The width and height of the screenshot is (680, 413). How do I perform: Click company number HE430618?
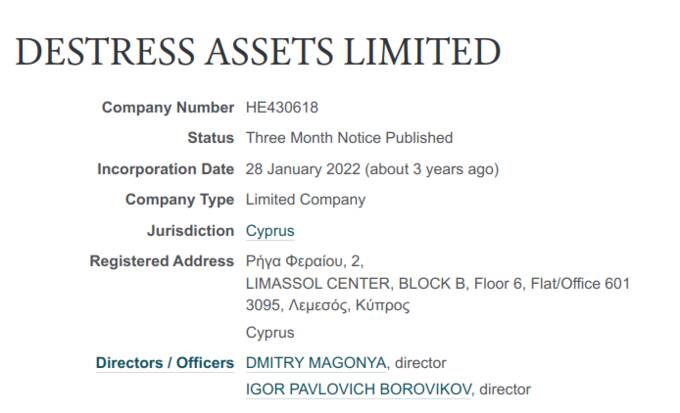point(282,107)
